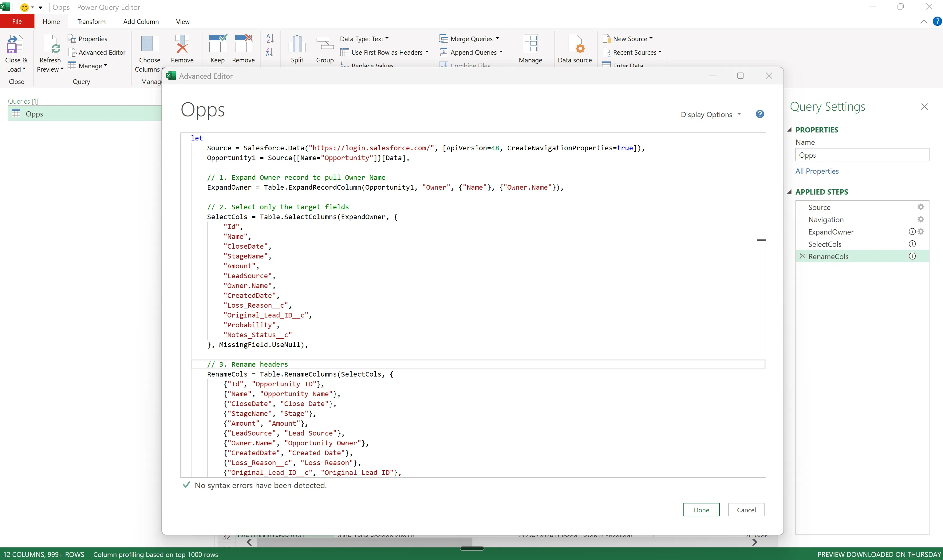Switch to the View tab
The width and height of the screenshot is (943, 560).
183,22
